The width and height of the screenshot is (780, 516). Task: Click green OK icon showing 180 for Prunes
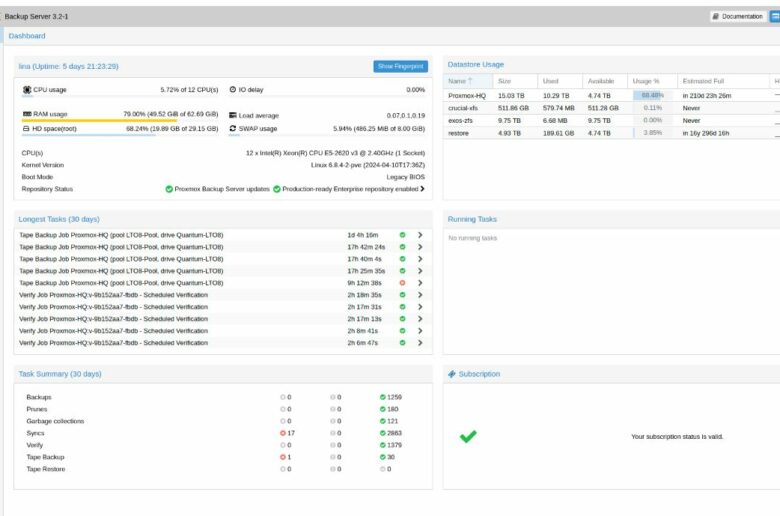pyautogui.click(x=383, y=409)
